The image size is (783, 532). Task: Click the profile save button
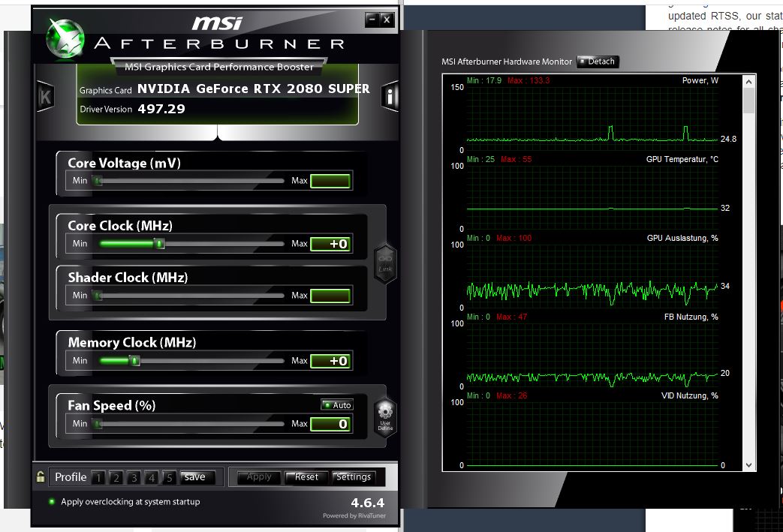[197, 477]
